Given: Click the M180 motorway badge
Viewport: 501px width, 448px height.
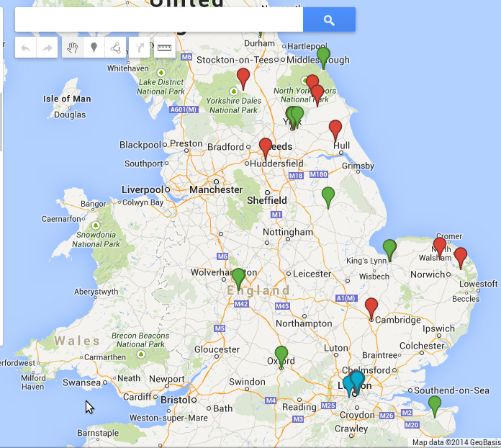Looking at the screenshot, I should [319, 174].
